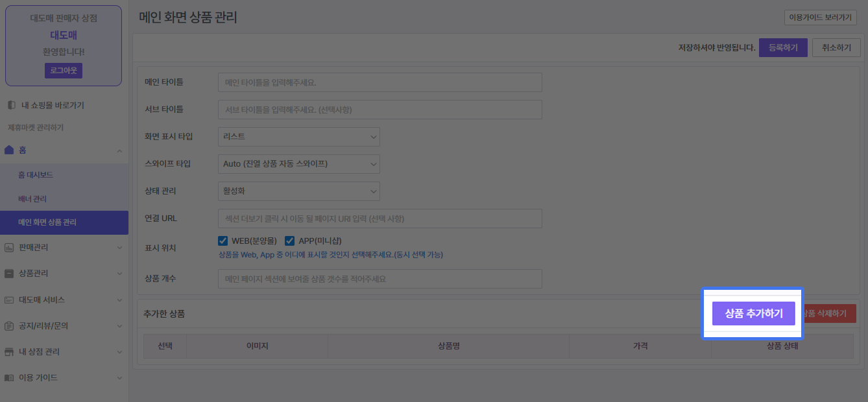The height and width of the screenshot is (402, 868).
Task: Click the box icon beside 상품관리
Action: pyautogui.click(x=9, y=274)
